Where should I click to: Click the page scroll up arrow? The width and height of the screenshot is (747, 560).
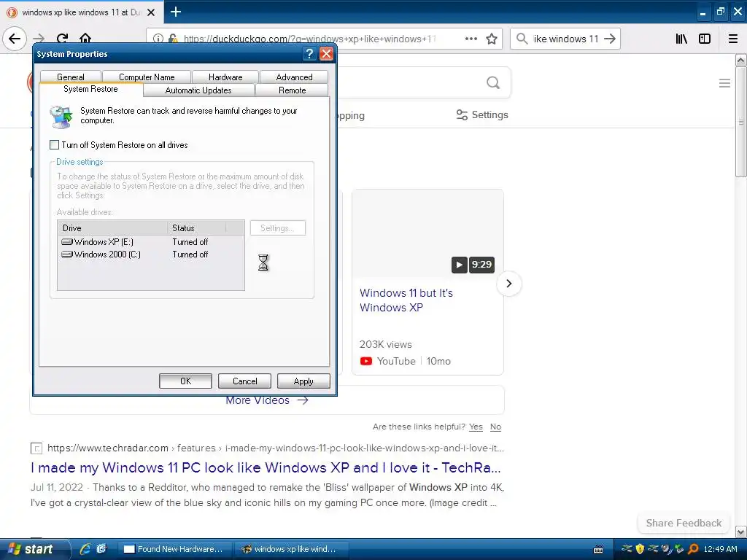(x=741, y=60)
